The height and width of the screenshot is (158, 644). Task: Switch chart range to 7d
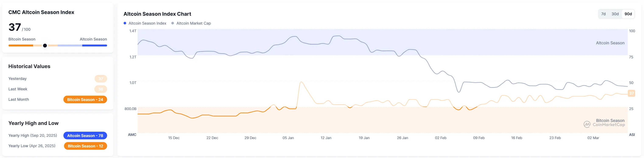coord(603,14)
